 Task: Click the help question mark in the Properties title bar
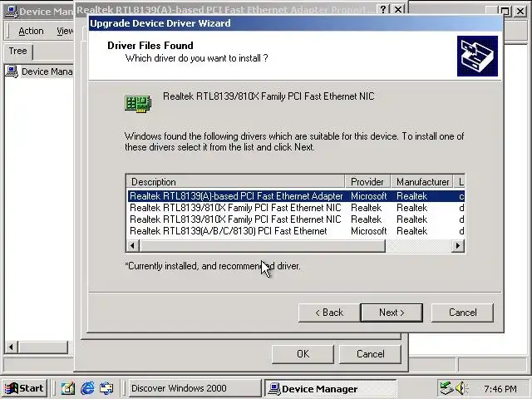[383, 9]
